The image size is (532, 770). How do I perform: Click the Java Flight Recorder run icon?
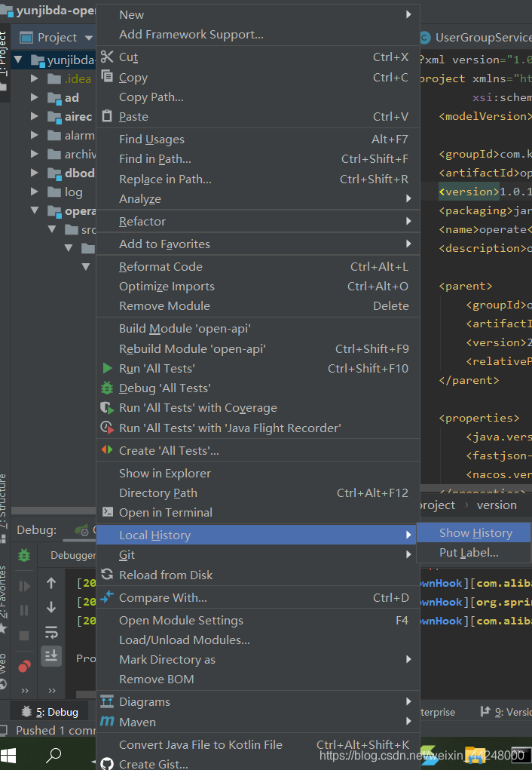point(107,427)
